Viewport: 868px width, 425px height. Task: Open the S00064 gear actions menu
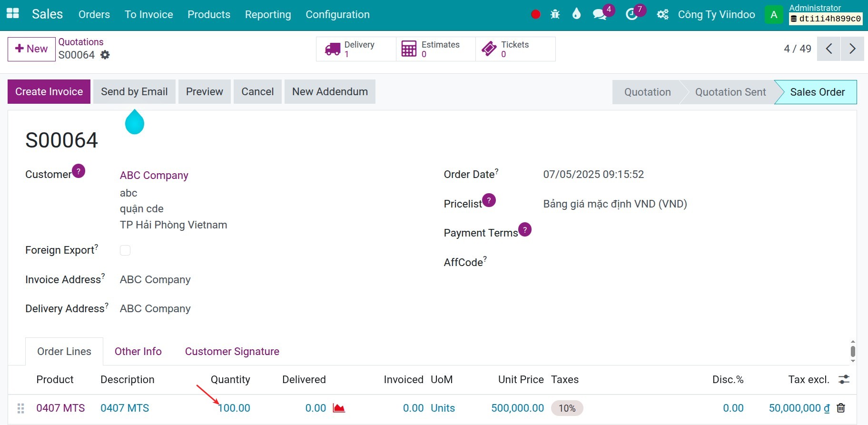pos(105,55)
